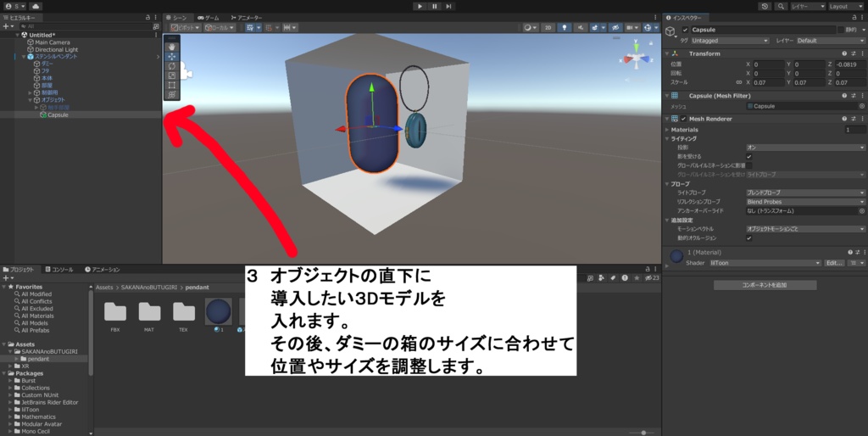
Task: Switch to the シーン tab
Action: point(176,18)
